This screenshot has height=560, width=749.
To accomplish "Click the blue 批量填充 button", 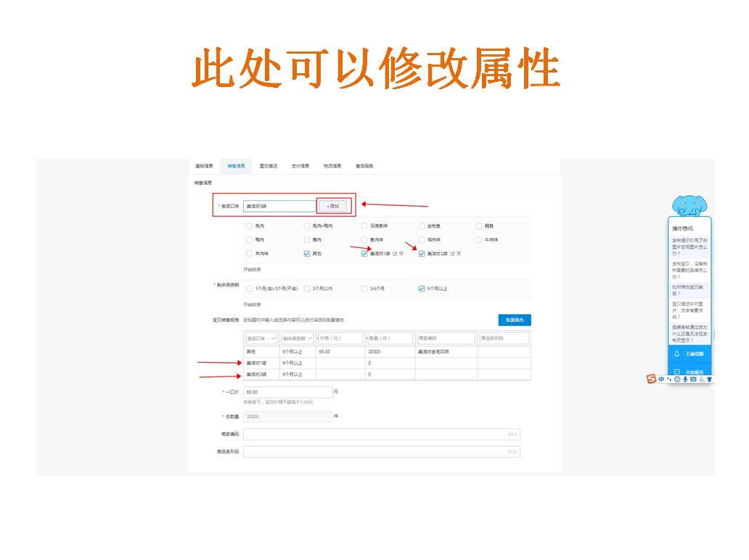I will (x=514, y=321).
